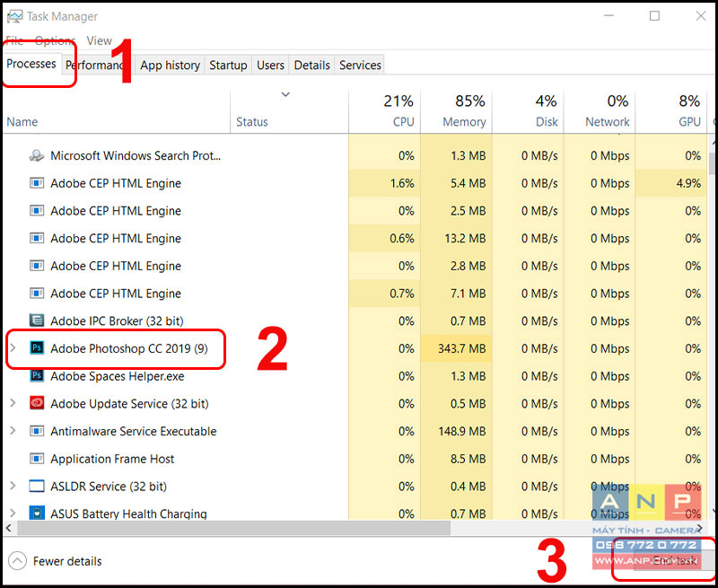
Task: Sort processes by Disk column header
Action: (x=528, y=111)
